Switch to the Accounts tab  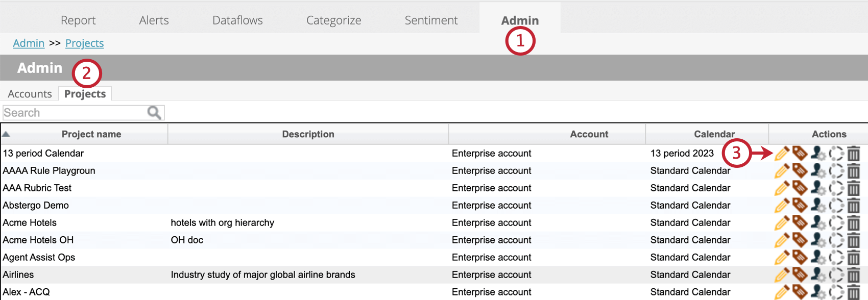click(30, 94)
